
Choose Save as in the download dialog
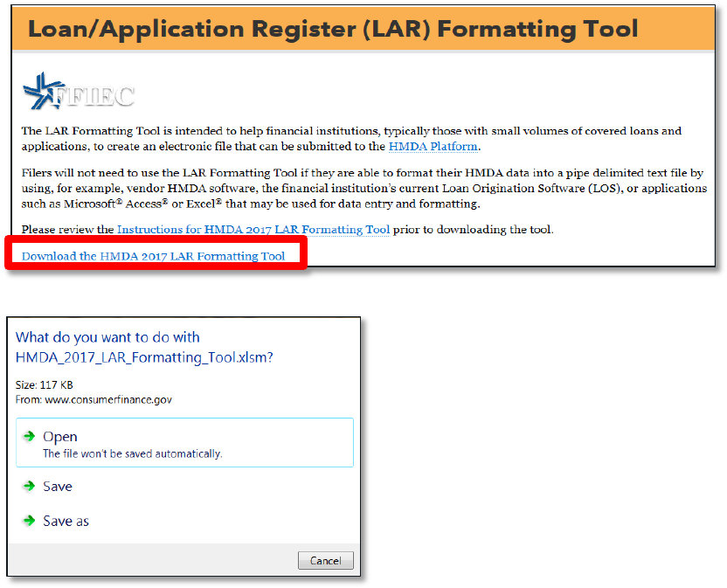66,522
